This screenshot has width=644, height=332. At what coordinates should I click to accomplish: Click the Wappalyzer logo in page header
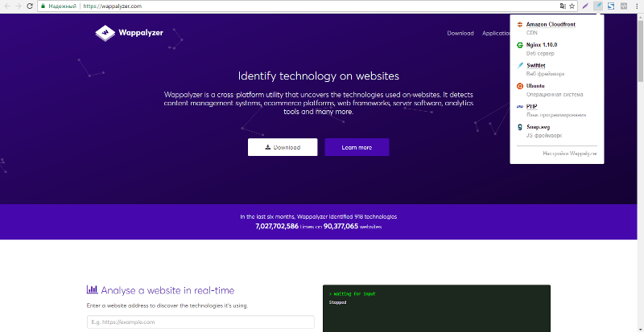pos(129,33)
